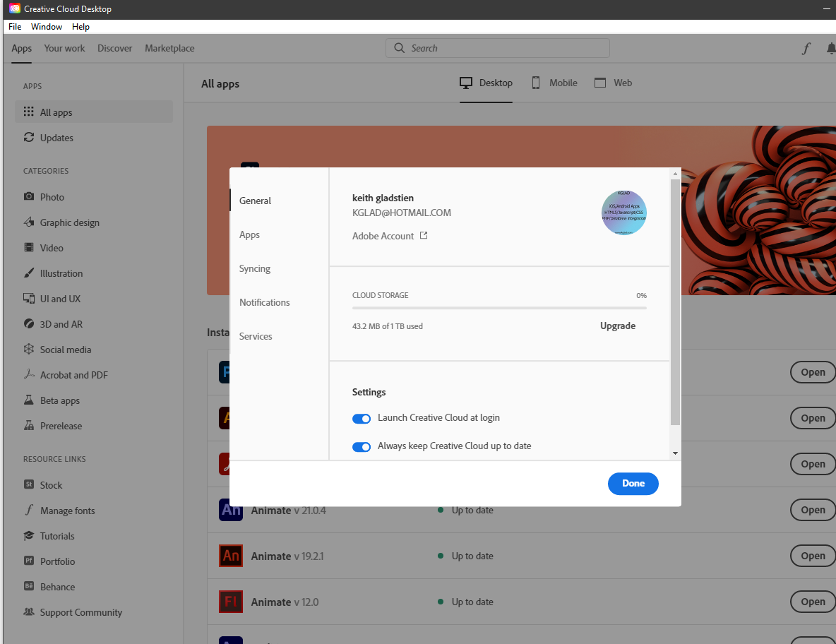This screenshot has height=644, width=836.
Task: Disable Launch Creative Cloud at login
Action: (x=362, y=418)
